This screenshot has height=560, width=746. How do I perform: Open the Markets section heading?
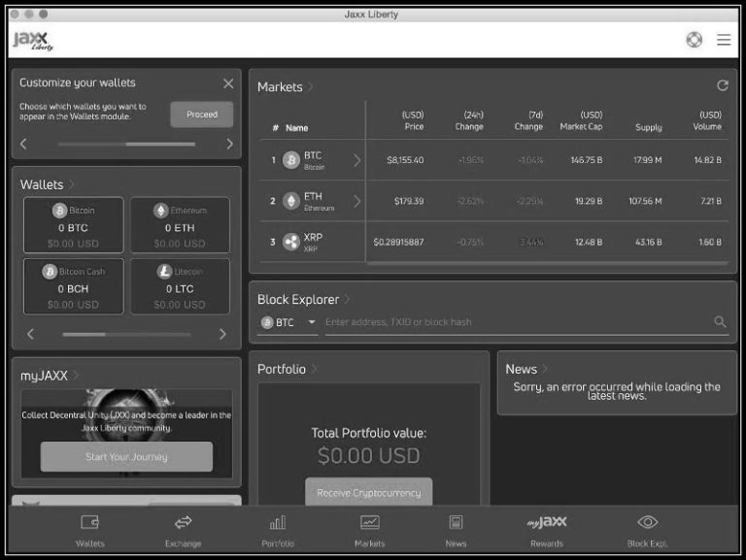[285, 87]
